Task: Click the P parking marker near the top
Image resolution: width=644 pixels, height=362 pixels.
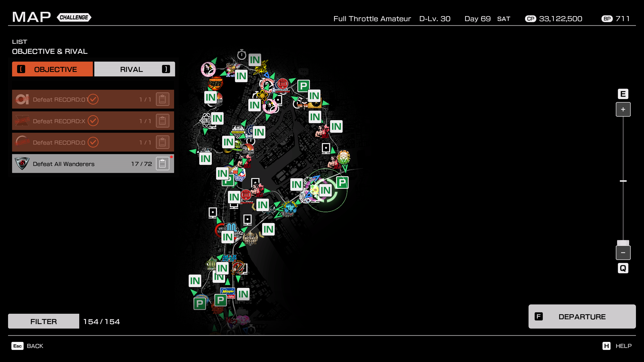Action: click(303, 86)
